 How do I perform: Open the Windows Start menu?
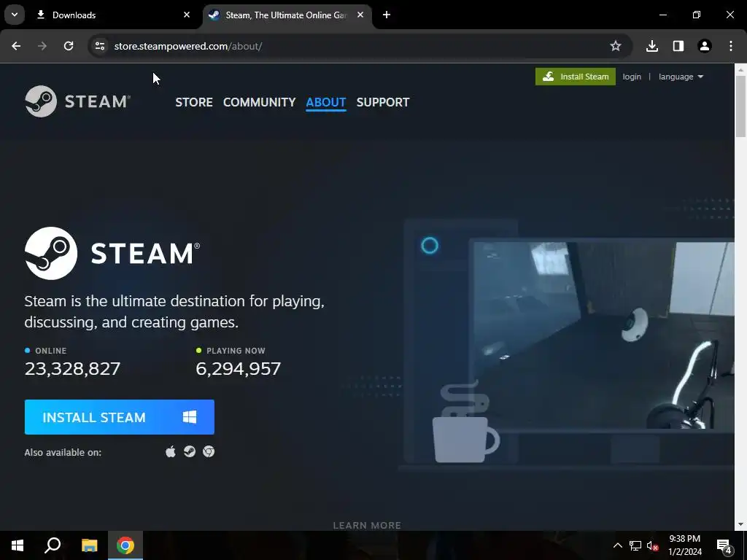[x=18, y=545]
